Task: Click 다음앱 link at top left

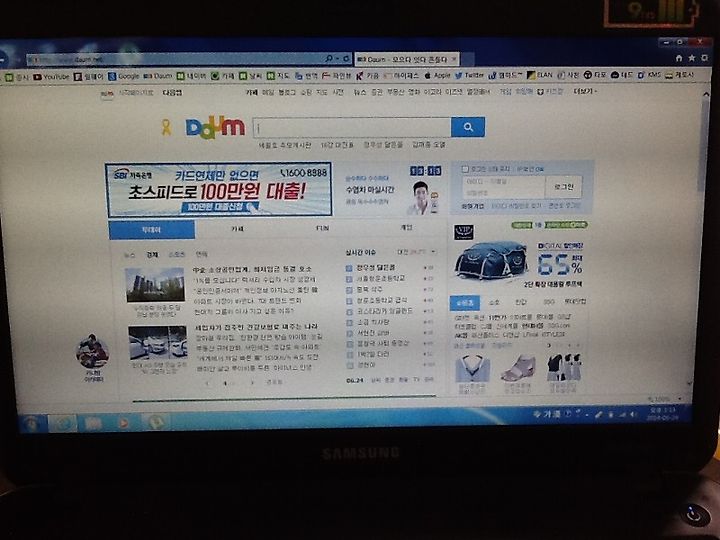Action: click(172, 92)
